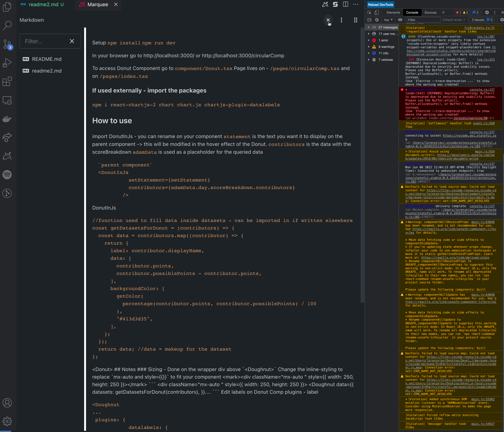Viewport: 504px width, 432px height.
Task: Open the 'top' frame context dropdown
Action: [x=388, y=20]
